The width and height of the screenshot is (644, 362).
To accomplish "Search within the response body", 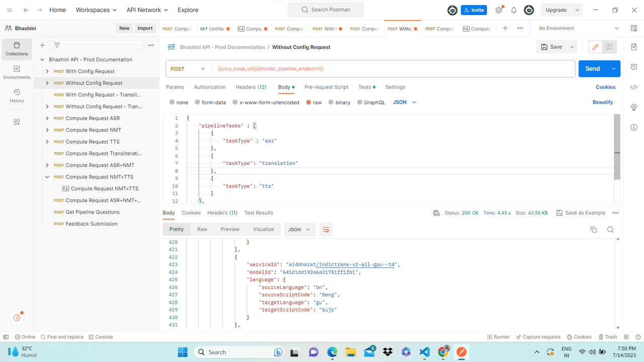I will coord(610,230).
